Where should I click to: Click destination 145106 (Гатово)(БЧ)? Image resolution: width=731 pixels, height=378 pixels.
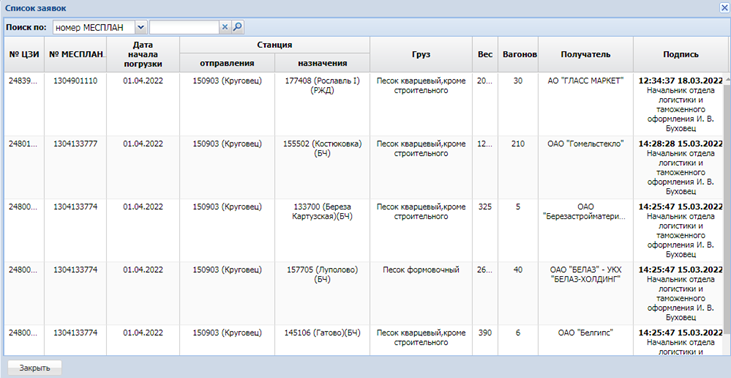[322, 332]
